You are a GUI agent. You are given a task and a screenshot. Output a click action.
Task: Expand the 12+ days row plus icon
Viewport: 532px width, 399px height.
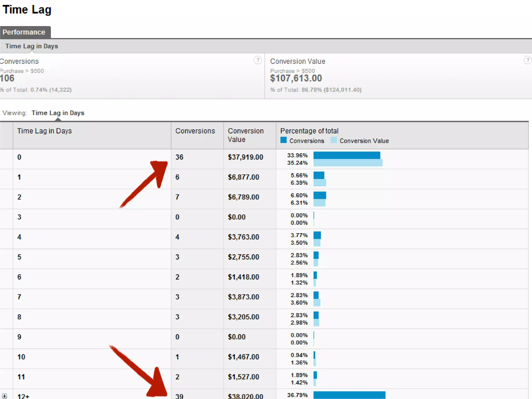(4, 396)
